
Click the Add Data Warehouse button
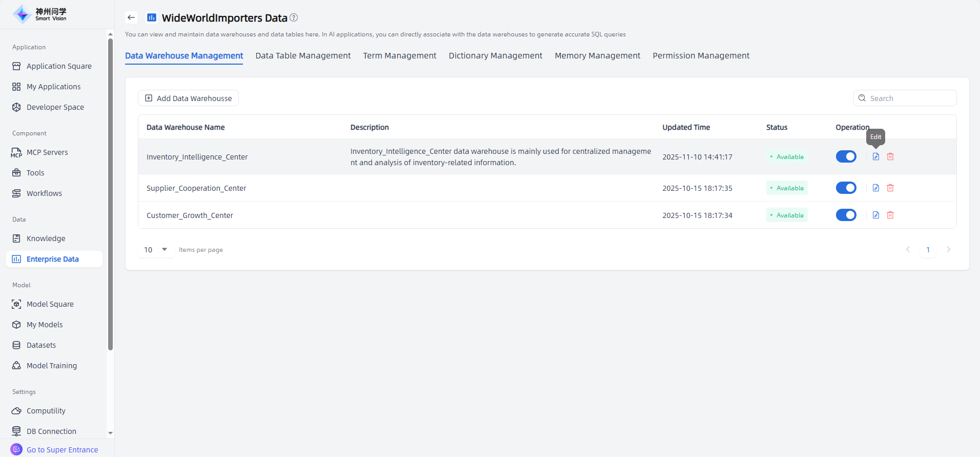(x=188, y=98)
